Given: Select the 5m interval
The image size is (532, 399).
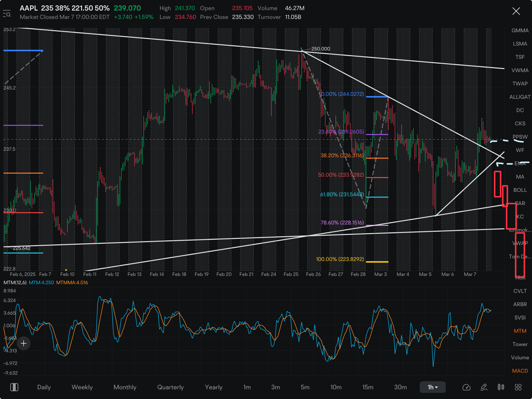Looking at the screenshot, I should [x=305, y=387].
